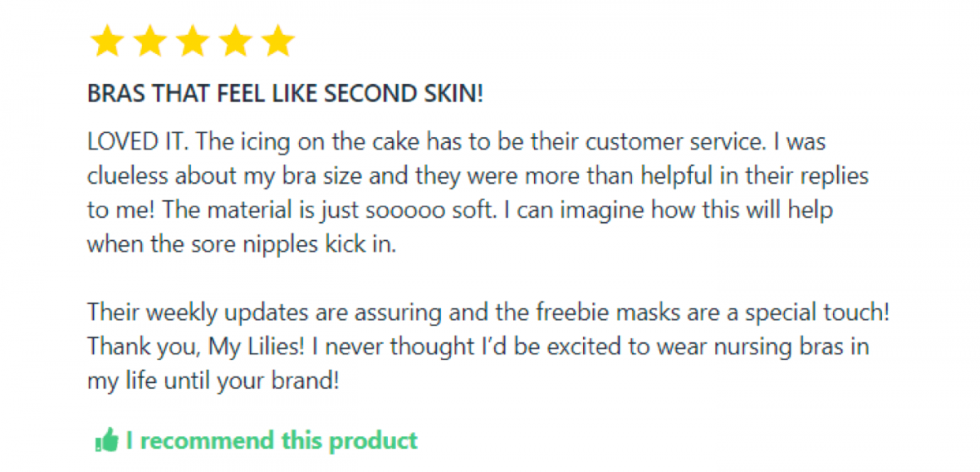Click 'my life until your brand!' line
Image resolution: width=980 pixels, height=472 pixels.
tap(213, 381)
